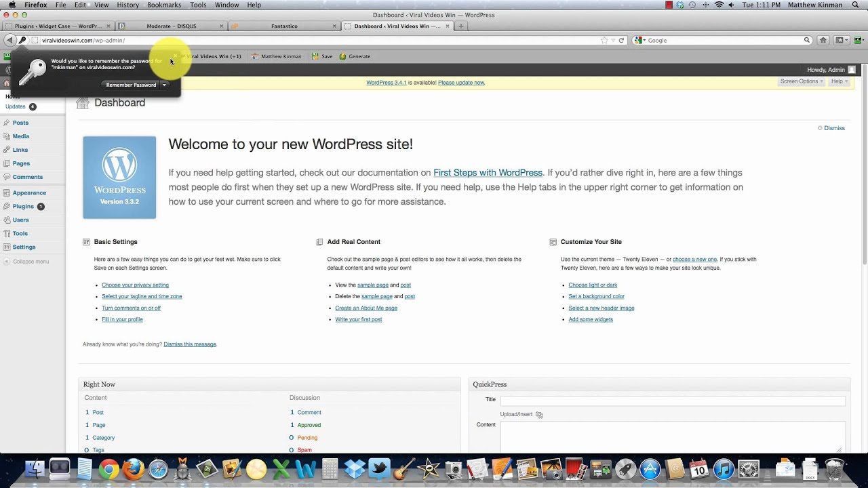Open the Appearance section in sidebar
Viewport: 868px width, 488px height.
pos(29,192)
